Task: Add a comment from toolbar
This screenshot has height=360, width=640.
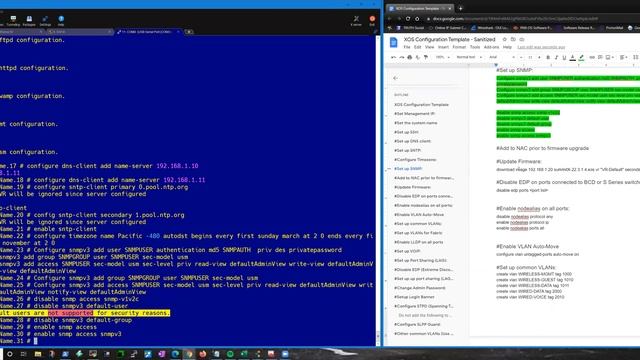Action: (600, 58)
